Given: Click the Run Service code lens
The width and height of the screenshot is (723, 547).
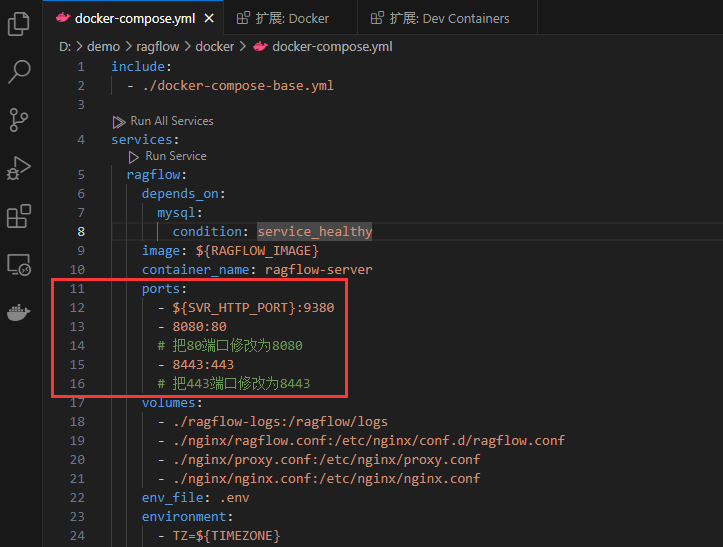Looking at the screenshot, I should click(x=176, y=156).
